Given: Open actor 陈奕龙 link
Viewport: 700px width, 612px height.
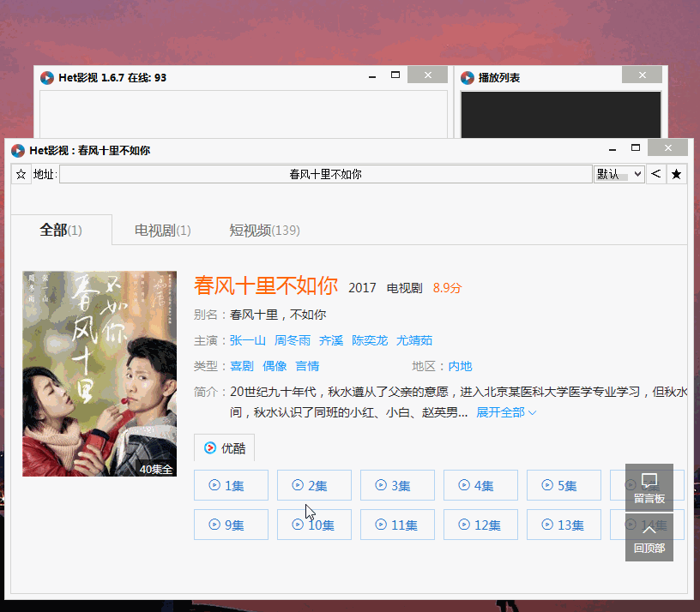Looking at the screenshot, I should (x=370, y=340).
